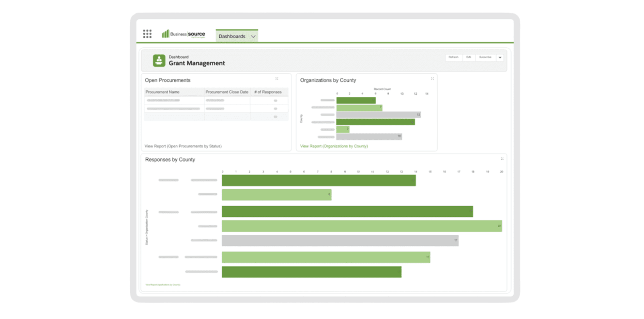This screenshot has width=644, height=319.
Task: Expand the Organizations by County widget
Action: (432, 78)
